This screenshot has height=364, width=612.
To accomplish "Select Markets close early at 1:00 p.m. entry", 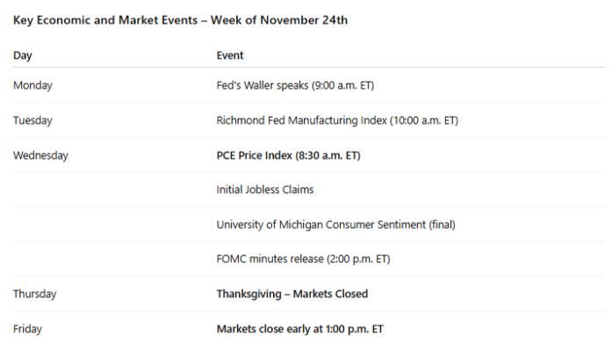I will pos(299,329).
